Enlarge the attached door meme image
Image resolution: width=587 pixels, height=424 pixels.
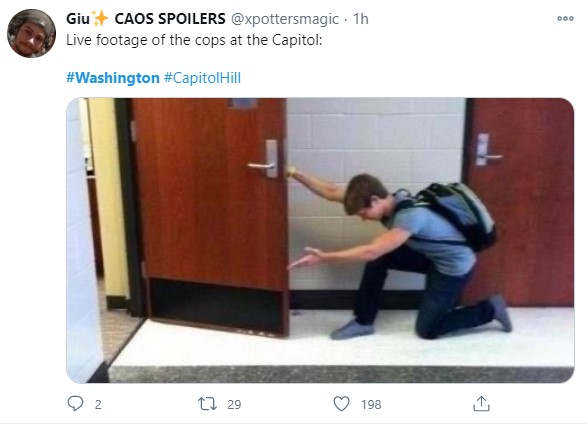pyautogui.click(x=320, y=240)
